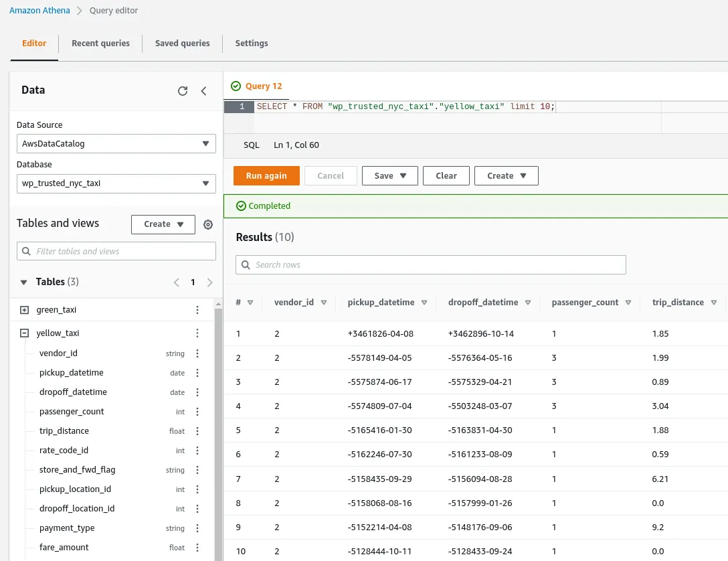
Task: Sort results by trip_distance column arrow
Action: 714,303
